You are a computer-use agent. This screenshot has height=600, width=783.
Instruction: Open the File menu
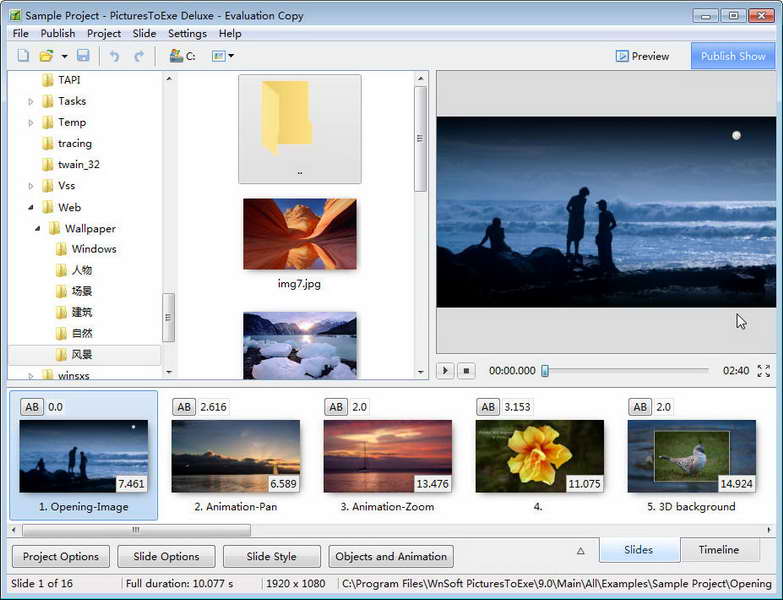20,33
